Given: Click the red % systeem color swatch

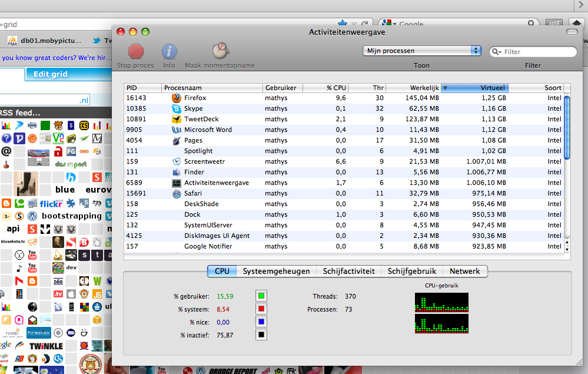Looking at the screenshot, I should [x=261, y=309].
